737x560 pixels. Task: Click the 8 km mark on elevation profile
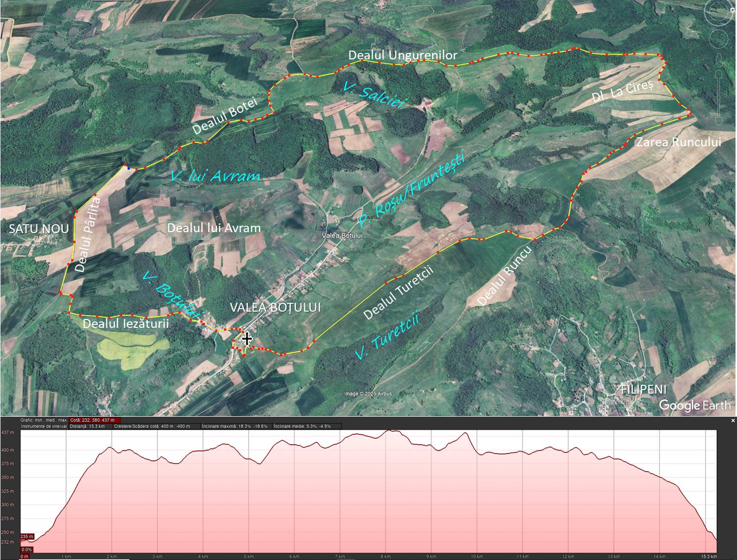[x=386, y=556]
